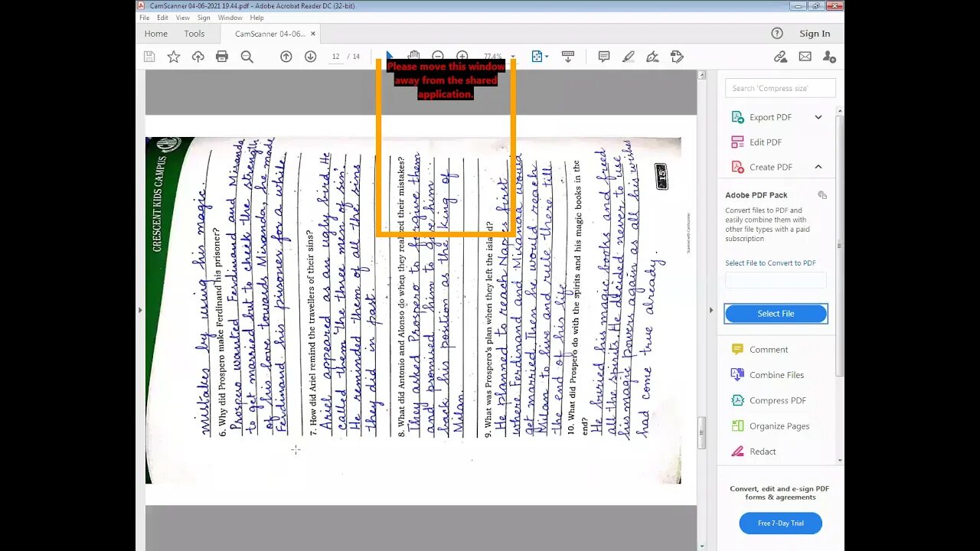Screen dimensions: 980x551
Task: Add a sticky note comment from the toolbar
Action: click(x=604, y=57)
